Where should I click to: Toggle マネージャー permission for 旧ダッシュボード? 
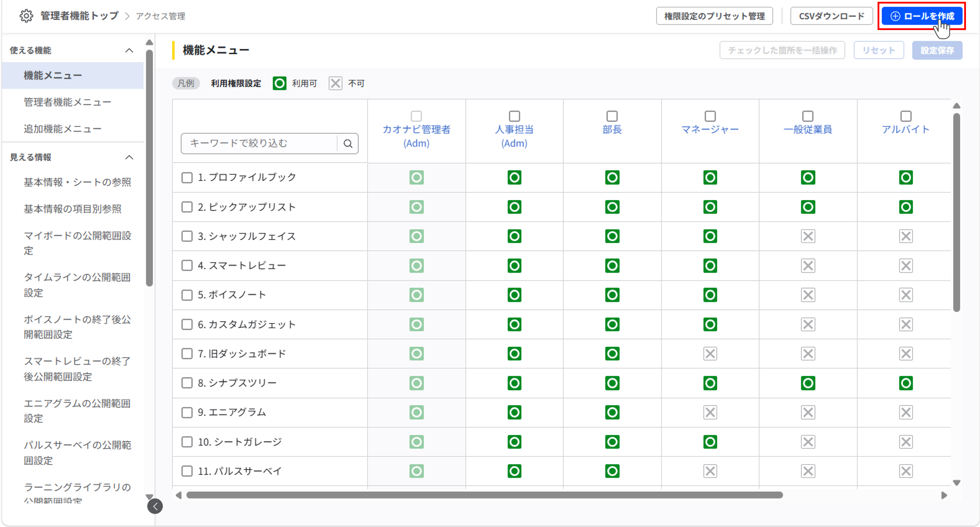[x=710, y=354]
